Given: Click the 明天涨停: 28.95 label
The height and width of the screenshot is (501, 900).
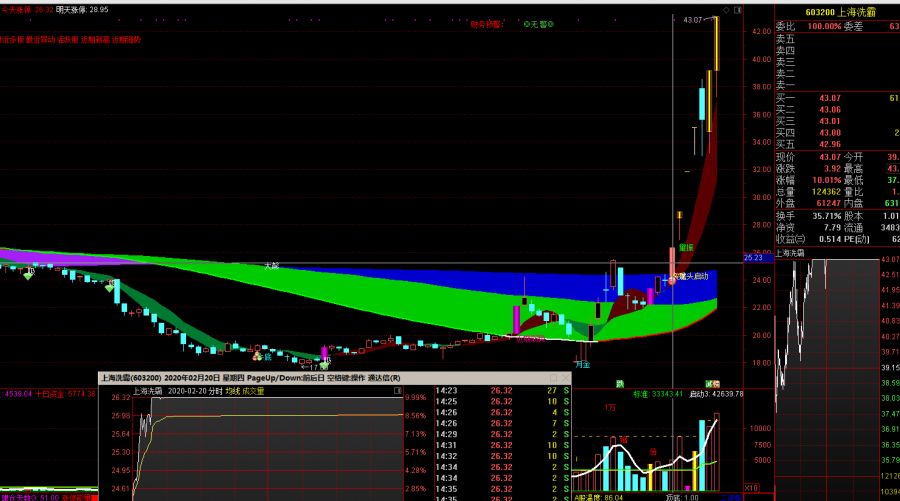Looking at the screenshot, I should pyautogui.click(x=82, y=10).
